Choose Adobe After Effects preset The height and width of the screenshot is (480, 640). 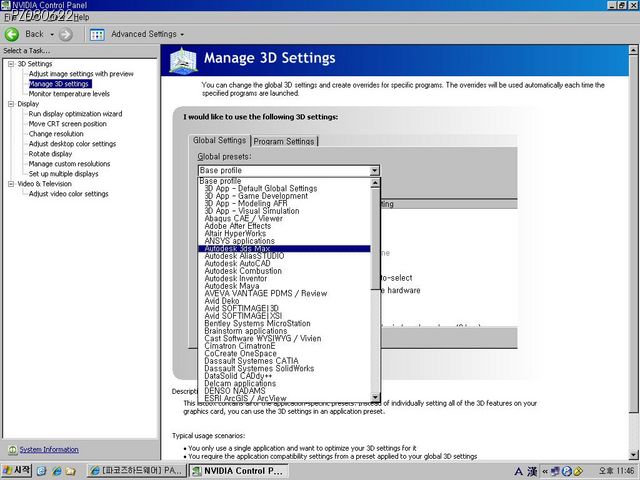pyautogui.click(x=284, y=226)
